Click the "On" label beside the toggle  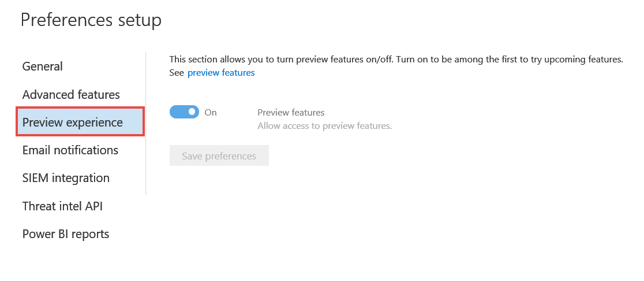point(211,113)
